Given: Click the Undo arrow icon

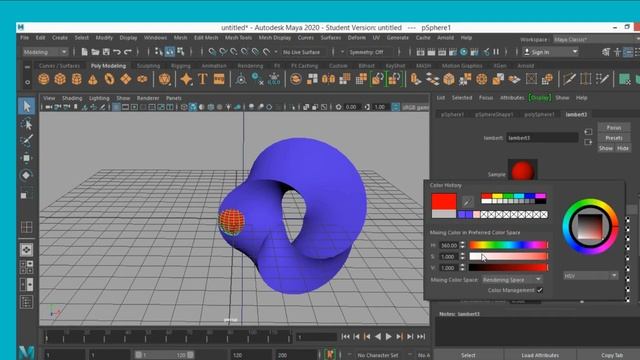Looking at the screenshot, I should 117,52.
